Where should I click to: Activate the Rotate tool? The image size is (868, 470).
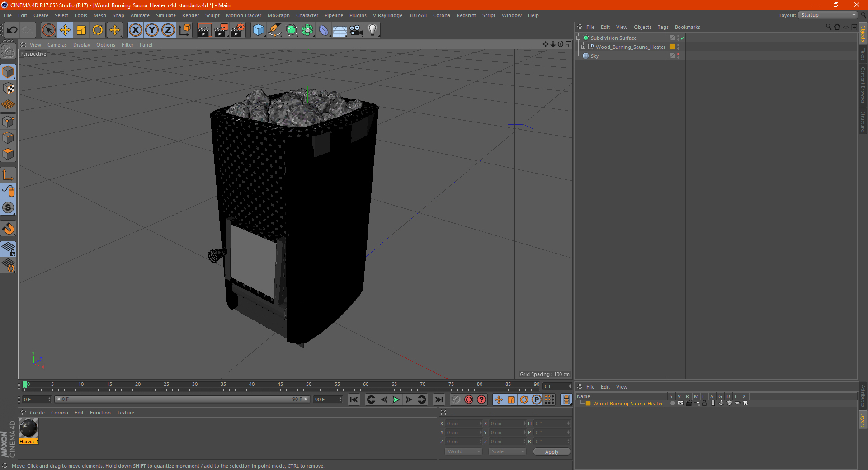(98, 30)
